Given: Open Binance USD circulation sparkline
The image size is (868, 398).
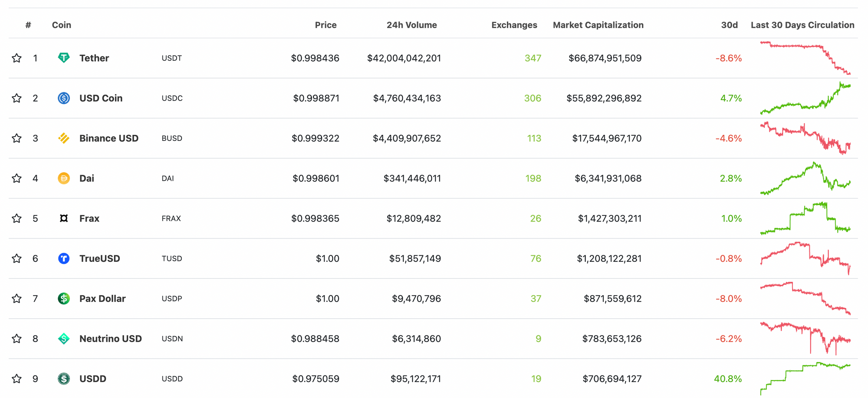Looking at the screenshot, I should click(805, 138).
